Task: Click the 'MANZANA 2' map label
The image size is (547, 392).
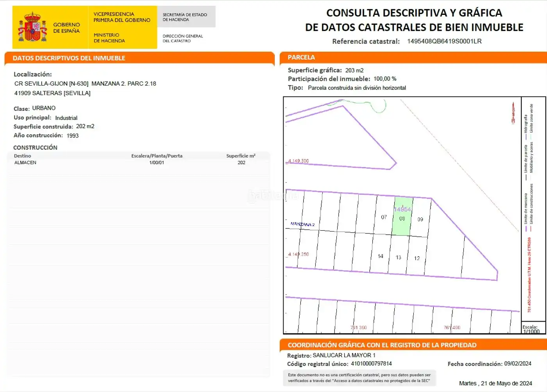Action: (302, 224)
